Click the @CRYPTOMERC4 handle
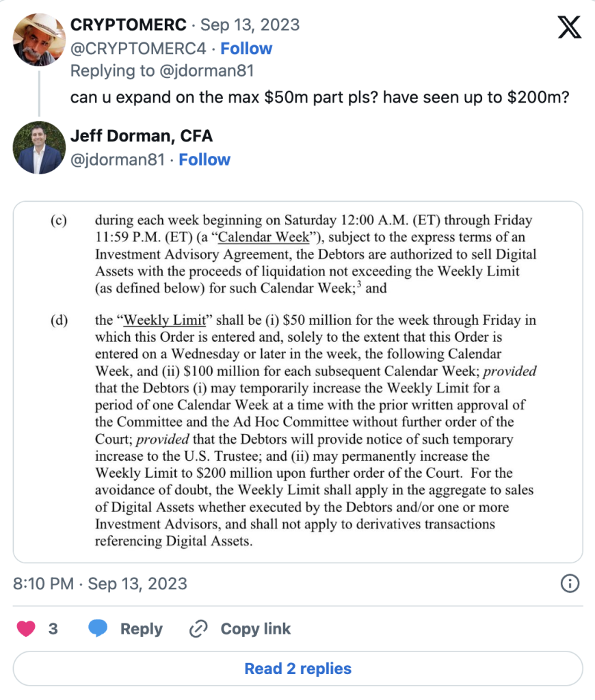Screen dimensions: 595x700 [x=139, y=49]
